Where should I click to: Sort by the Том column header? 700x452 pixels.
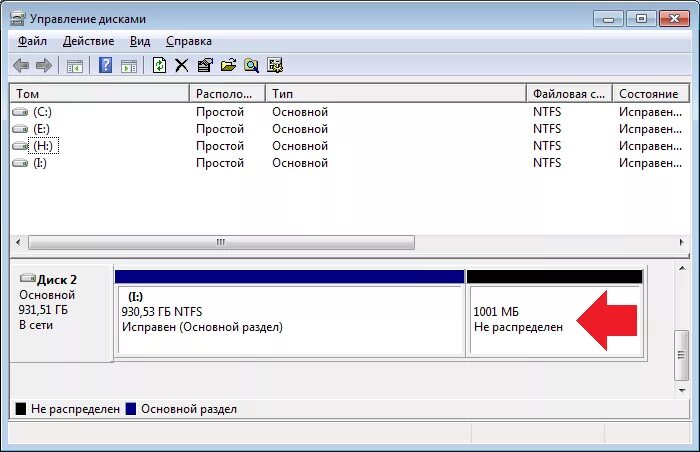tap(100, 94)
